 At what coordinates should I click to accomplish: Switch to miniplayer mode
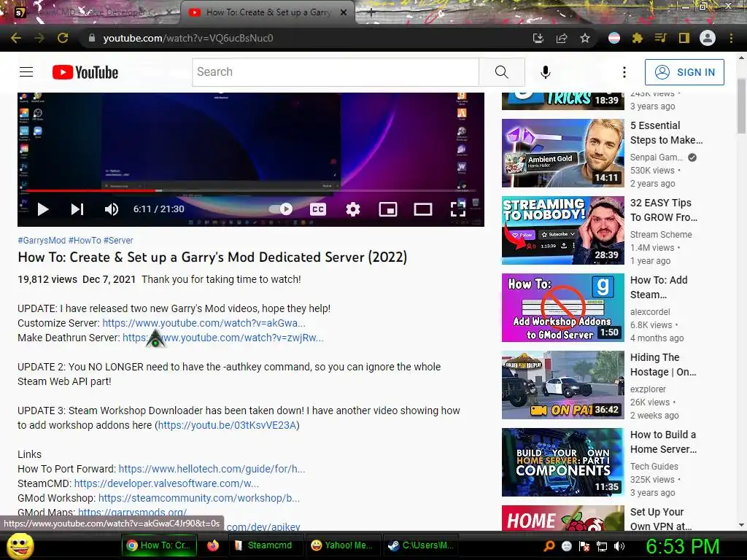[x=388, y=209]
